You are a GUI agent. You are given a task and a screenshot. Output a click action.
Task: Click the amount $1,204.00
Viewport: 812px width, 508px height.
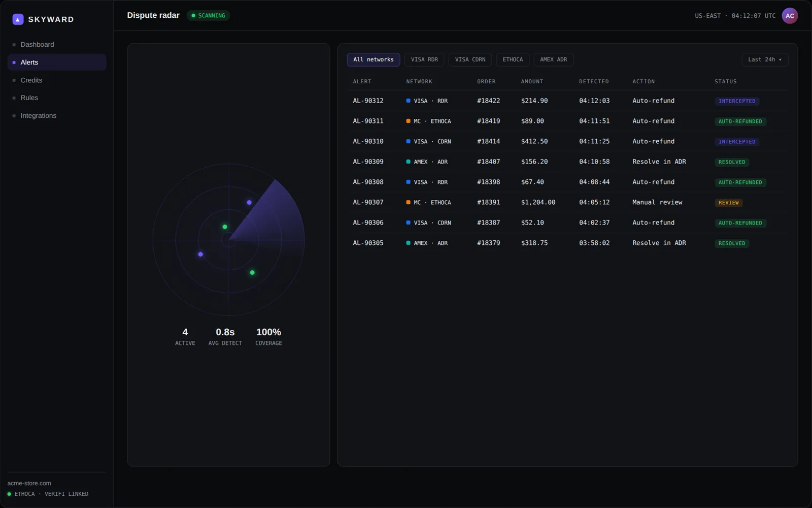pyautogui.click(x=538, y=202)
